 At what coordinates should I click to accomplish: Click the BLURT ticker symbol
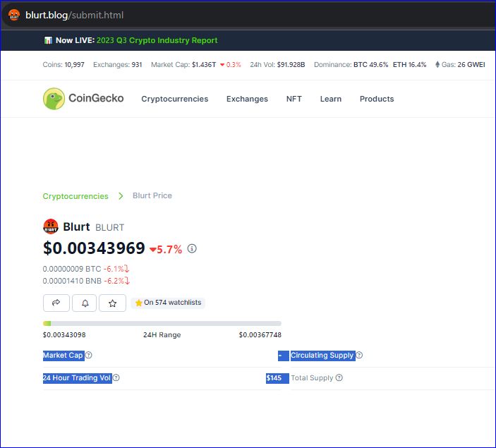coord(110,227)
